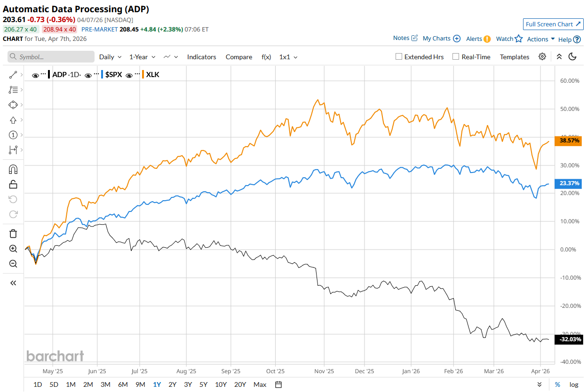This screenshot has height=392, width=587.
Task: Click the trash icon to delete drawings
Action: [13, 234]
